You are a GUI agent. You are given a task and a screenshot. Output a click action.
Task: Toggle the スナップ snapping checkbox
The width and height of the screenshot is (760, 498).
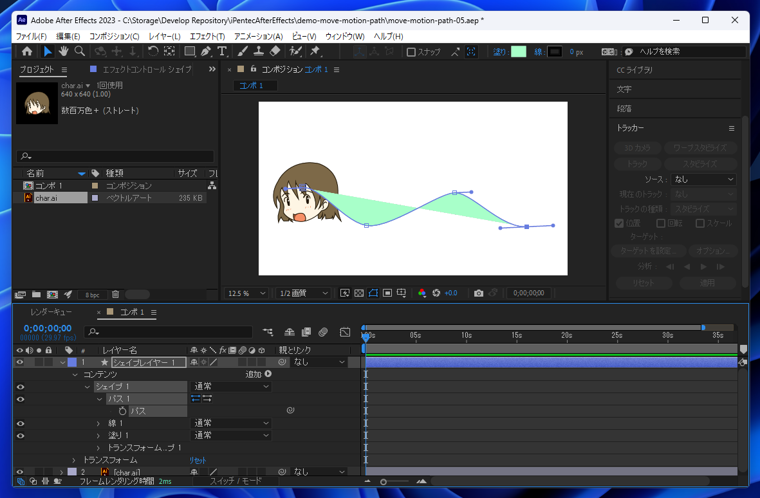click(411, 52)
